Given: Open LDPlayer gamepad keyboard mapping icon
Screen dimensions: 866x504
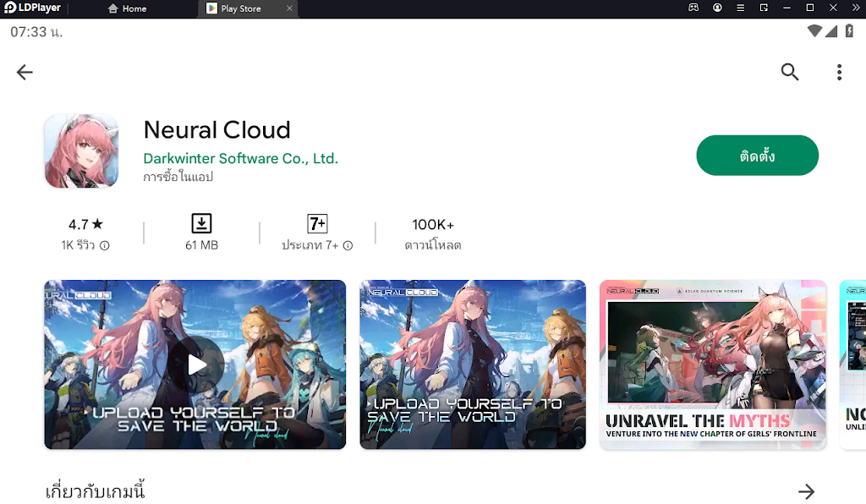Looking at the screenshot, I should (x=693, y=8).
